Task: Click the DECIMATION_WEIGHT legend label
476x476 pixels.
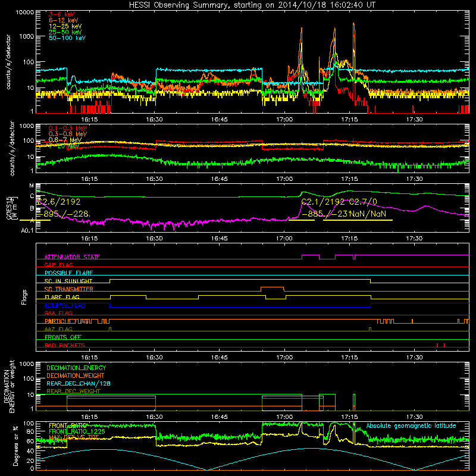Action: click(x=76, y=375)
